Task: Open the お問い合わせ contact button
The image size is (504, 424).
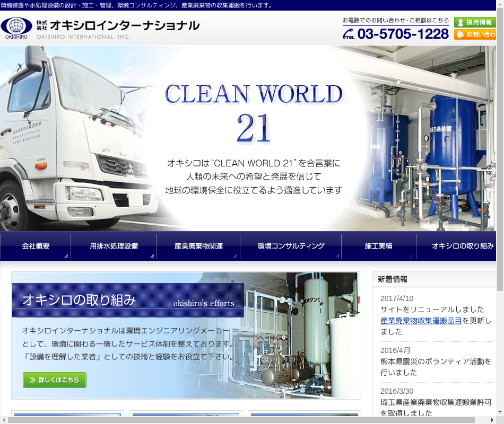Action: 475,34
